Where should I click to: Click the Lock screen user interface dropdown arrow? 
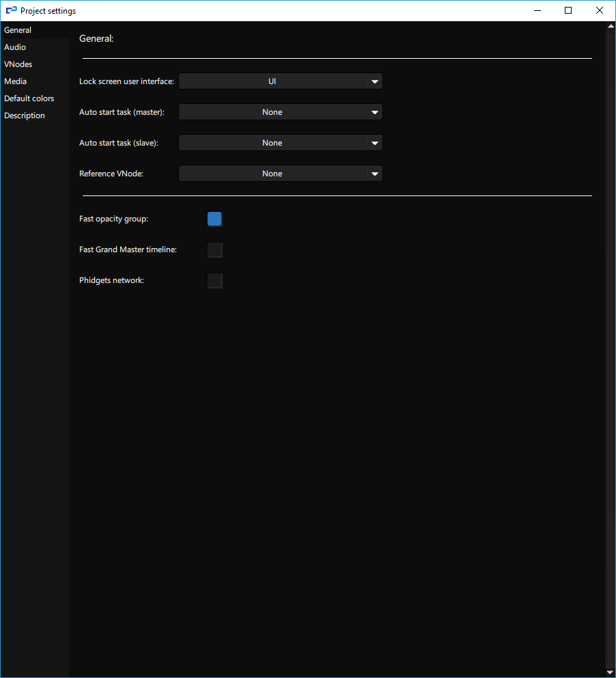pos(374,81)
